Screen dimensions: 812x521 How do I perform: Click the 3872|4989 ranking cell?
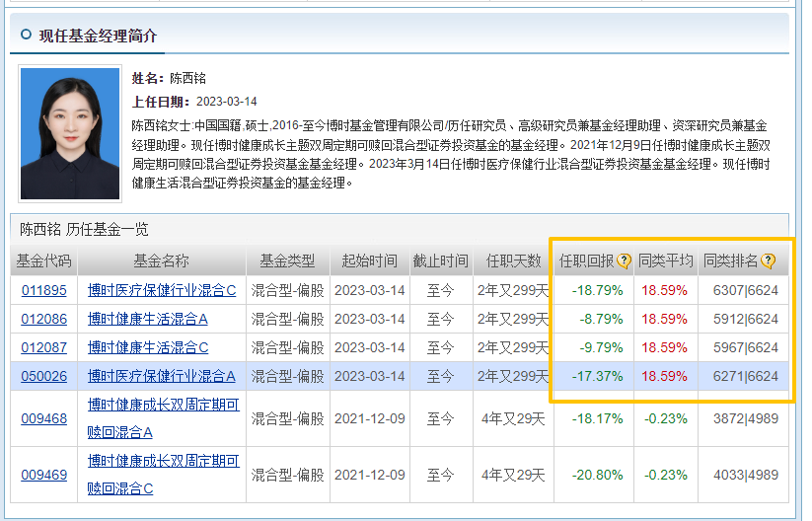746,419
